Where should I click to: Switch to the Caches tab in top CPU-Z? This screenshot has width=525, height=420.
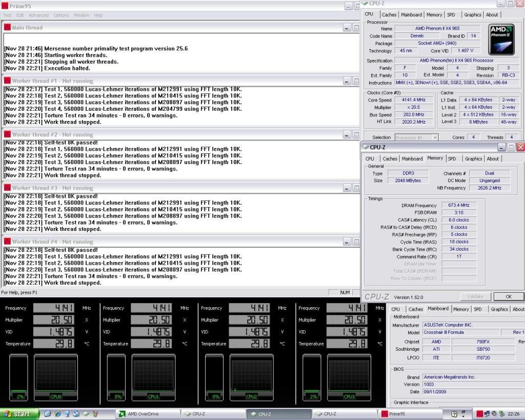(389, 15)
